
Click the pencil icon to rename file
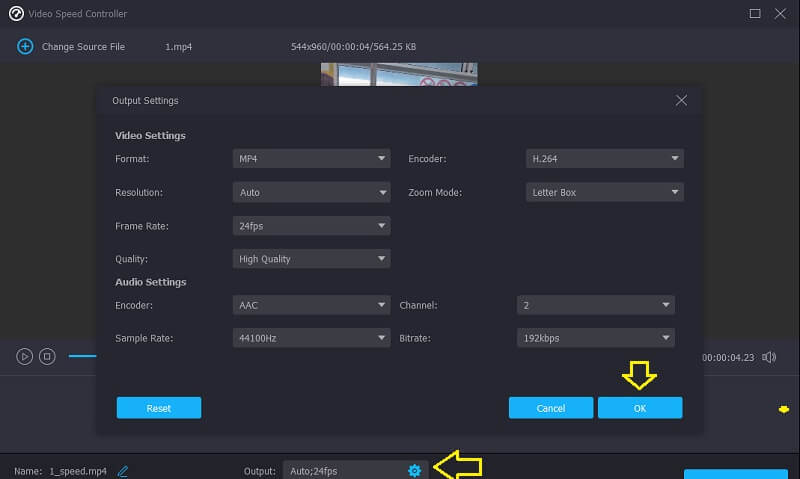pos(123,470)
